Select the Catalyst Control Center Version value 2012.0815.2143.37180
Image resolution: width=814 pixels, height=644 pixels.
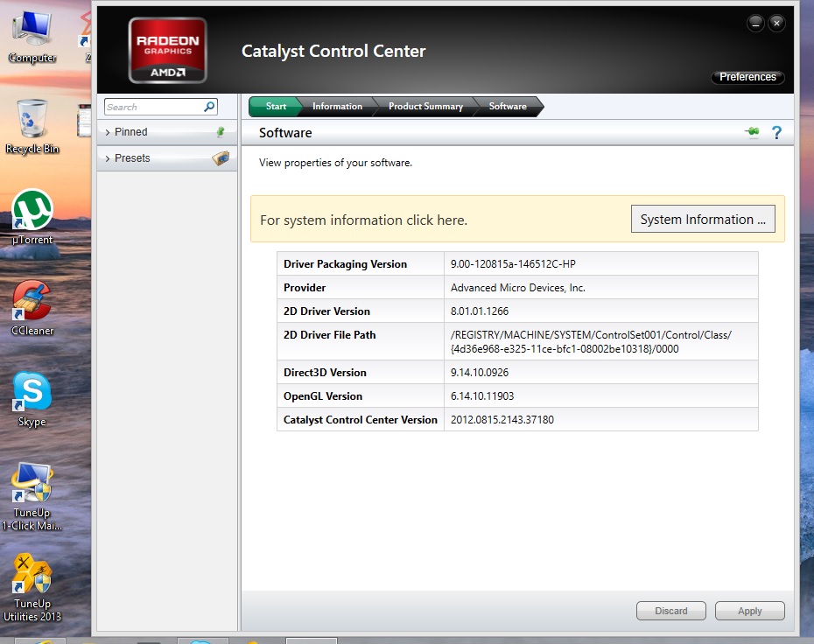pyautogui.click(x=502, y=420)
